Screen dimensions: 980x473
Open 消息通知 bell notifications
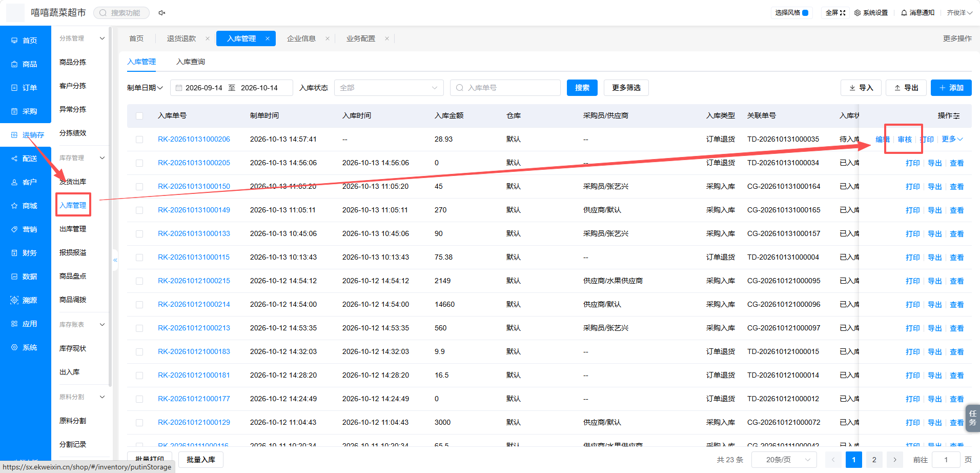pyautogui.click(x=917, y=13)
